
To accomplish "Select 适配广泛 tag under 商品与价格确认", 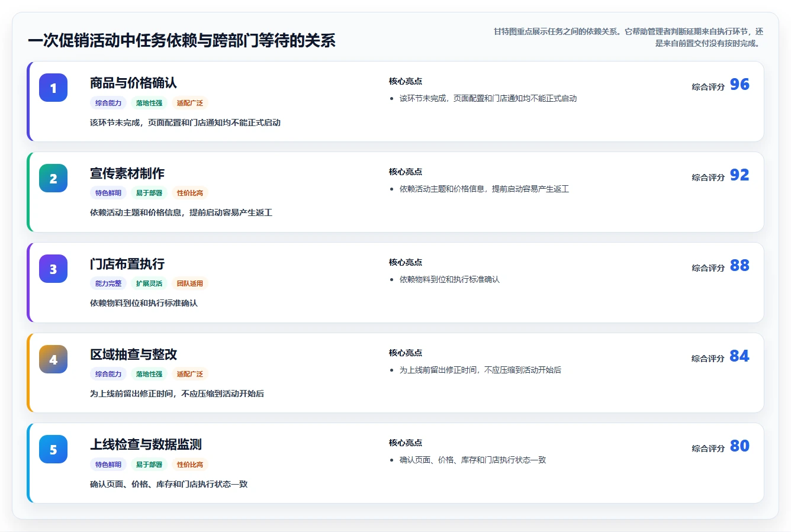I will [190, 103].
